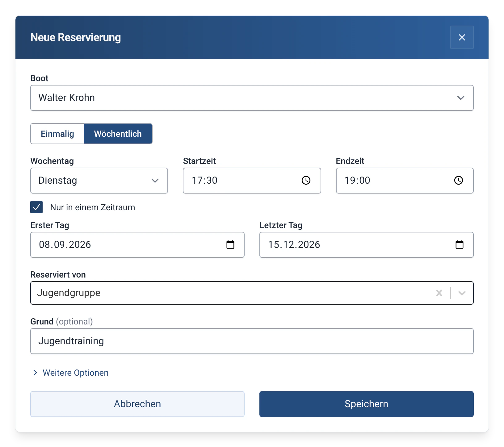Click the clock icon in Endzeit field
Screen dimensions: 504x447
458,181
